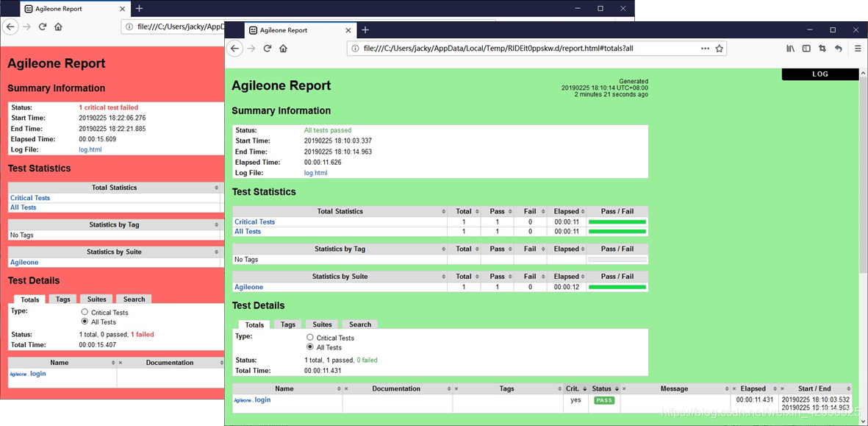Image resolution: width=868 pixels, height=426 pixels.
Task: Click the green PASS status badge
Action: click(604, 400)
